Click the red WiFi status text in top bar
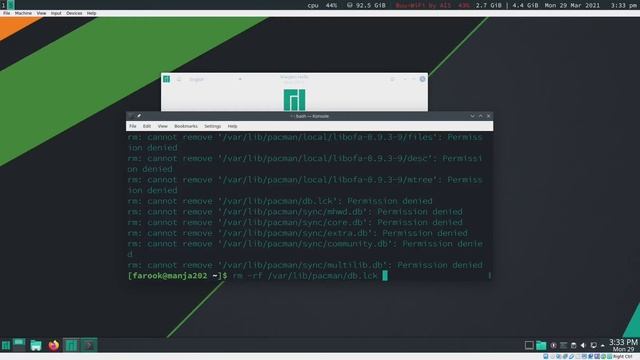This screenshot has width=640, height=360. [x=432, y=5]
